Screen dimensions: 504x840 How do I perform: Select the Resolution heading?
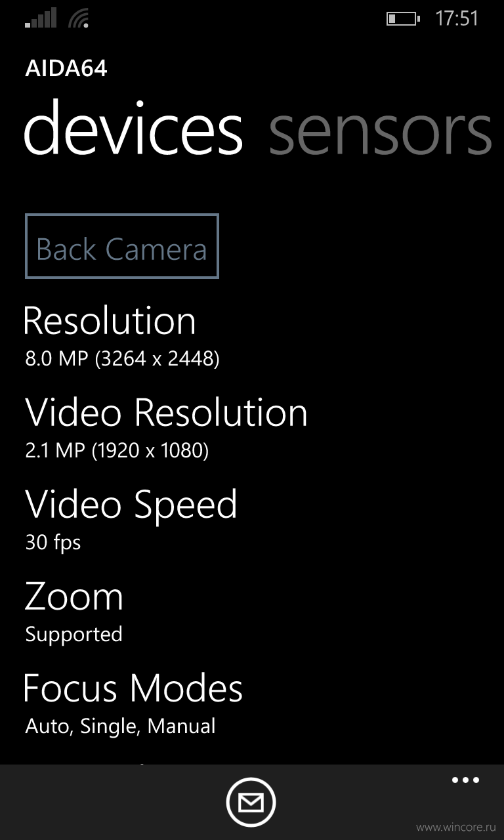point(110,320)
